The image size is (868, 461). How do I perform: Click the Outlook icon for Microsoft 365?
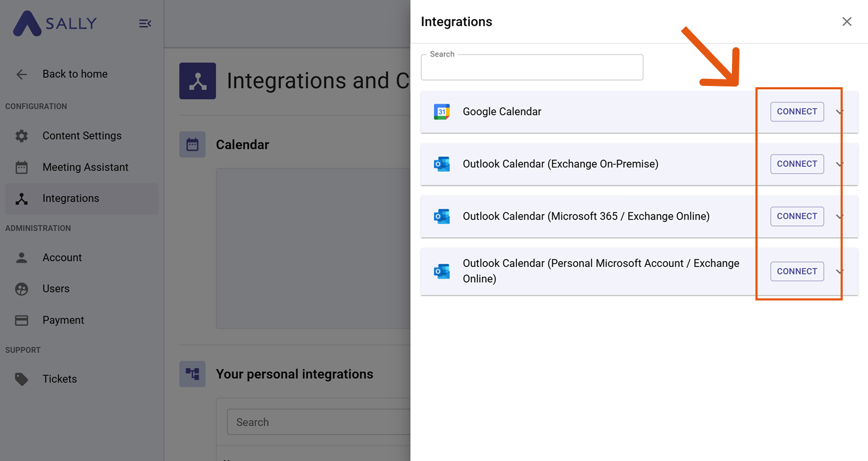click(x=442, y=216)
